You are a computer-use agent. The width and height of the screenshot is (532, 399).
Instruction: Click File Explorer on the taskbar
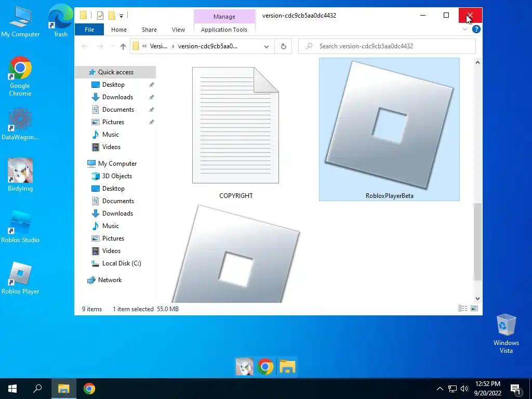tap(64, 389)
